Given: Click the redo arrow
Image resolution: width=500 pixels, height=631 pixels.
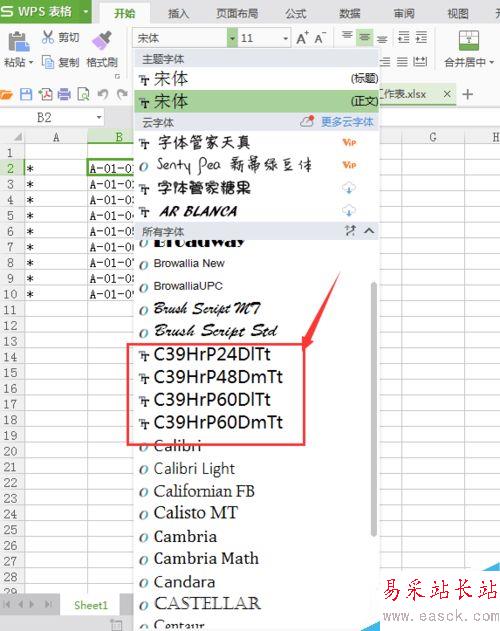Looking at the screenshot, I should pyautogui.click(x=122, y=95).
